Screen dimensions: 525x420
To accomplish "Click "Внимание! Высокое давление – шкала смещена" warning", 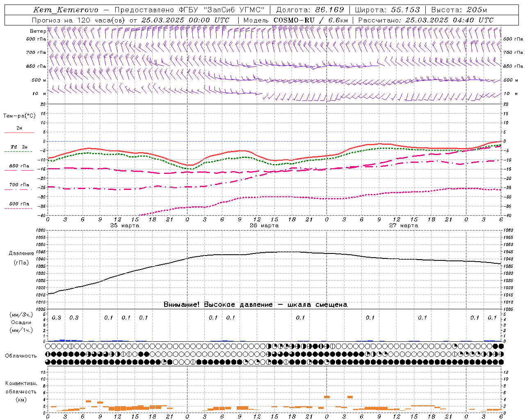I will tap(255, 305).
